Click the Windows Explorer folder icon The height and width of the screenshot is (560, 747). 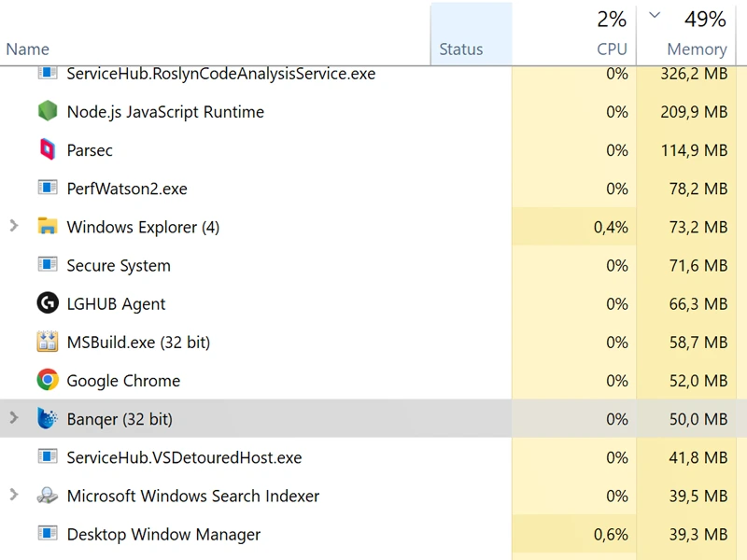tap(48, 226)
